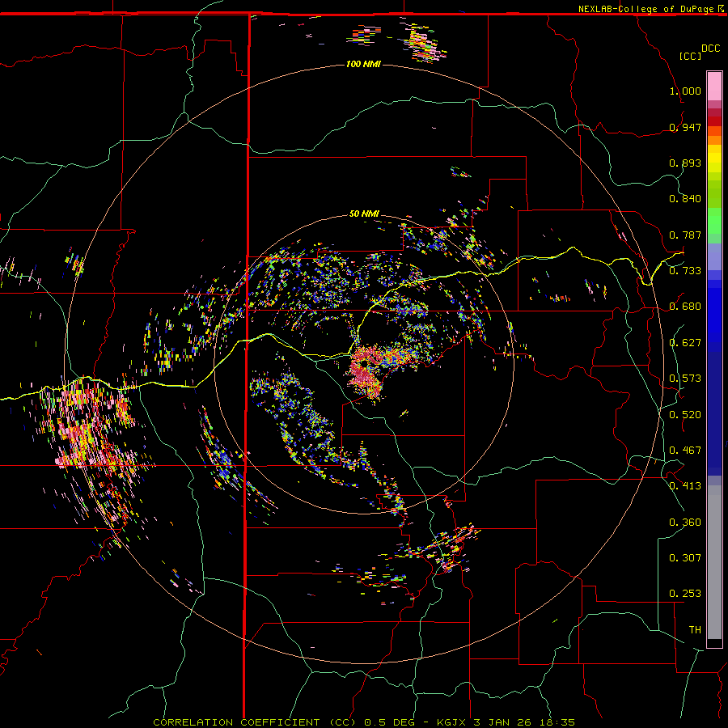
Task: Click the CORRELATION COEFFICIENT (CC) caption text
Action: click(x=255, y=722)
